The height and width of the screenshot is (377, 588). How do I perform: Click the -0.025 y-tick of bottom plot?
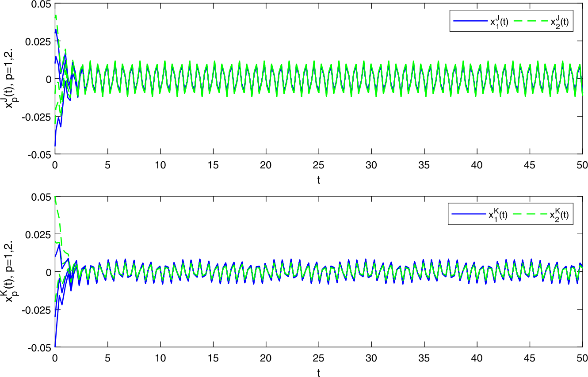pos(38,309)
